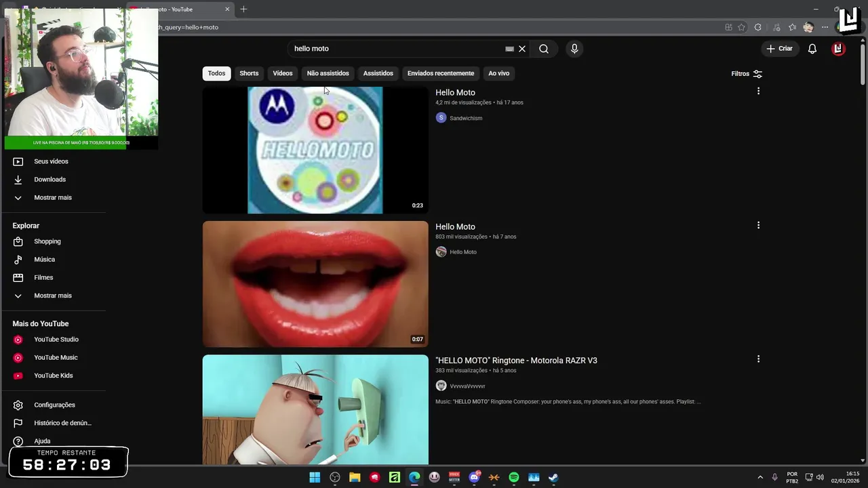Open Windows Start menu
Viewport: 868px width, 488px height.
point(315,478)
